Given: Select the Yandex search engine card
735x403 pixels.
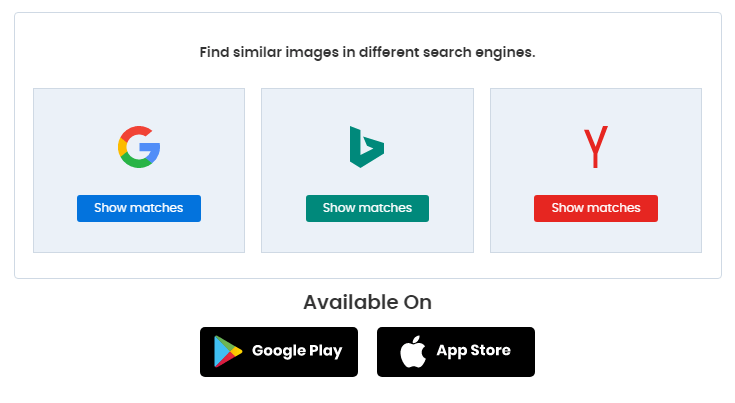Looking at the screenshot, I should 595,240.
